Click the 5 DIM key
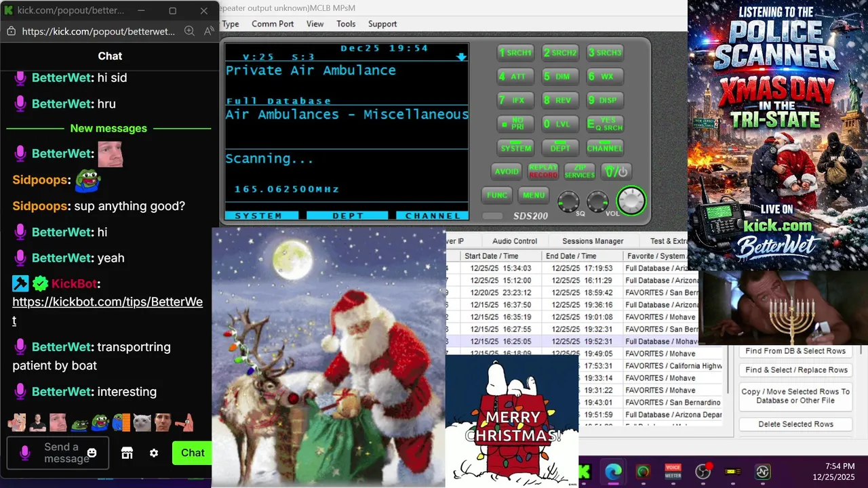Screen dimensions: 868x488 (x=560, y=77)
